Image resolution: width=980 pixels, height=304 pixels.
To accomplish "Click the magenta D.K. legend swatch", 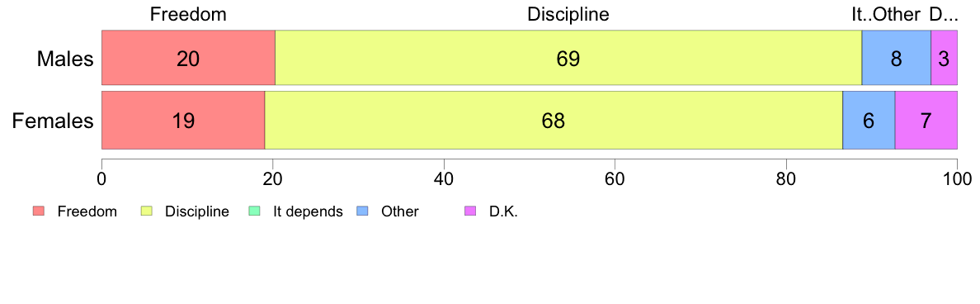I will [470, 211].
